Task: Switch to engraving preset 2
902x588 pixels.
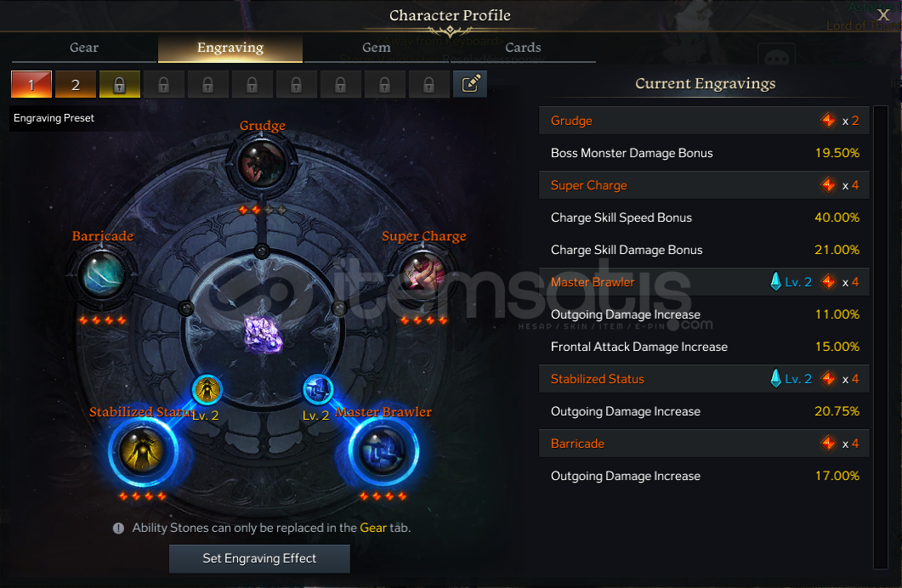Action: tap(76, 84)
